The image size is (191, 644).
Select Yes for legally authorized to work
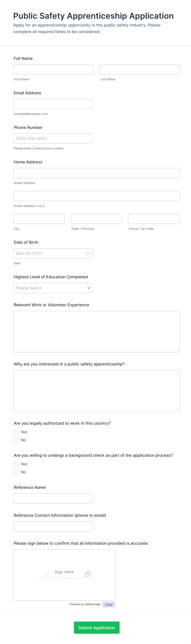tap(16, 432)
